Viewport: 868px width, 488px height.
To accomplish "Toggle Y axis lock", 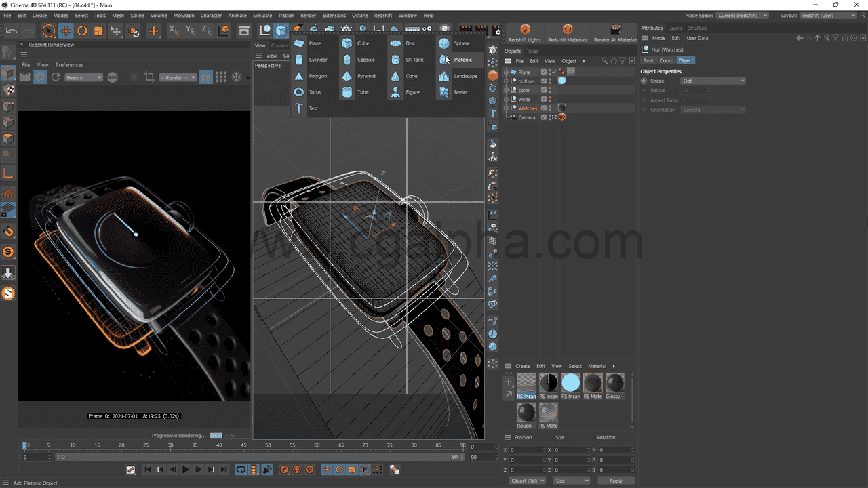I will pyautogui.click(x=191, y=30).
